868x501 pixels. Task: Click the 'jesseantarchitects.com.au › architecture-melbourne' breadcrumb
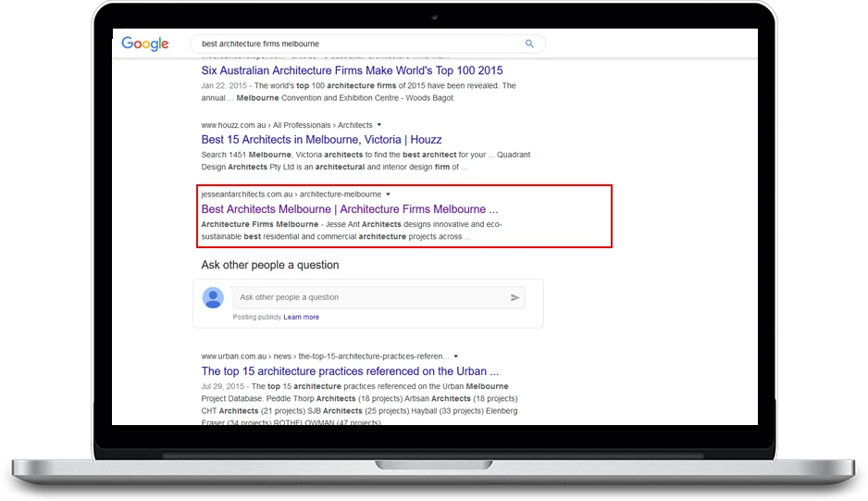click(291, 194)
